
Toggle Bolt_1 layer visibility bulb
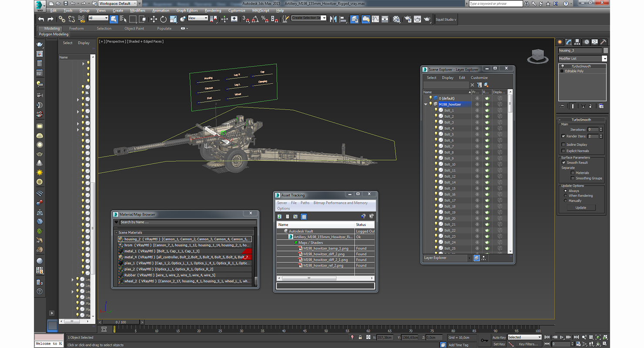pyautogui.click(x=436, y=110)
